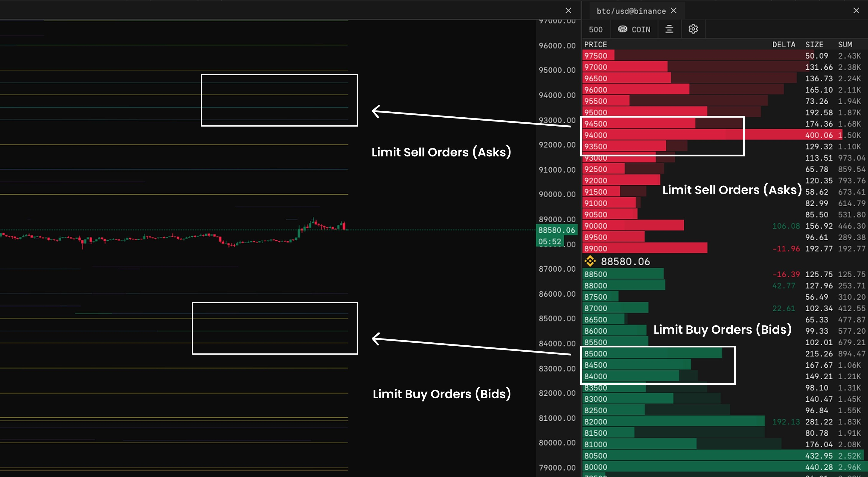Select the btc/usd@binance tab

coord(631,11)
